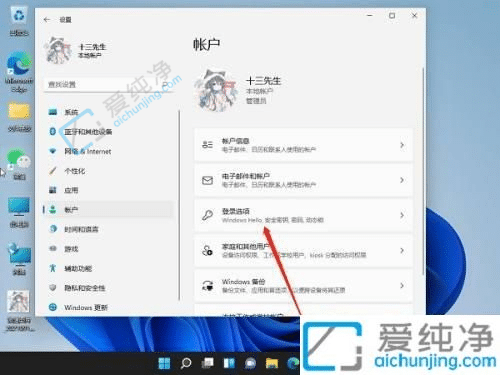Open Family and other users card
Screen dimensions: 500x375
click(x=303, y=250)
